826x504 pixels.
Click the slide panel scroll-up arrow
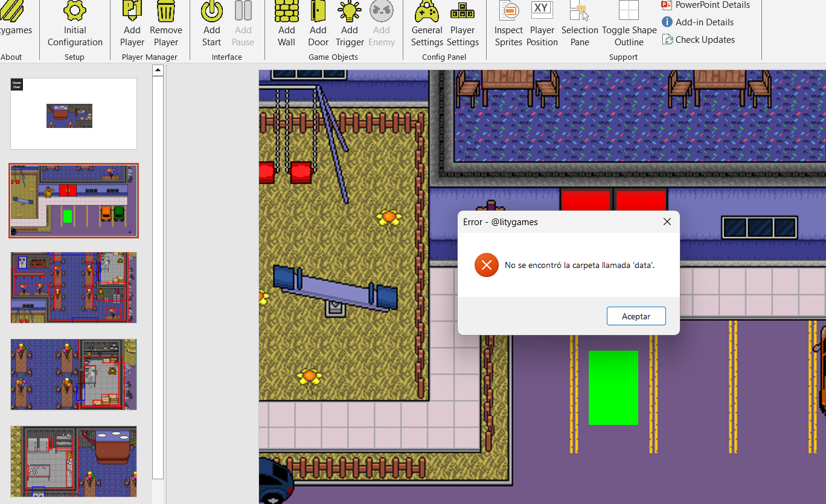point(158,71)
